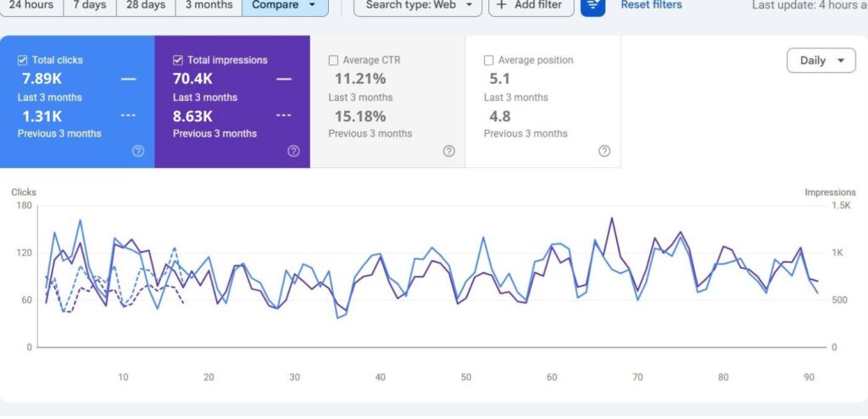The image size is (868, 419).
Task: Uncheck the Total impressions checkbox
Action: [x=178, y=60]
